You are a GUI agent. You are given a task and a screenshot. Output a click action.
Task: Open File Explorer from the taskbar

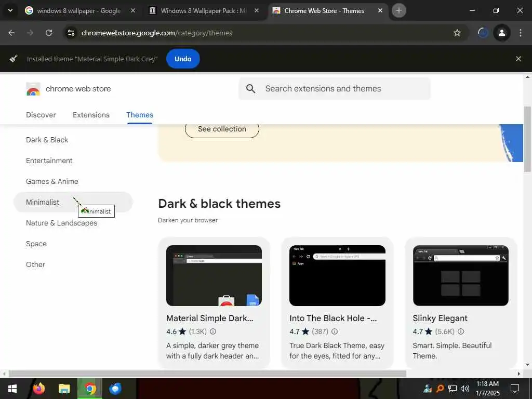click(x=64, y=389)
